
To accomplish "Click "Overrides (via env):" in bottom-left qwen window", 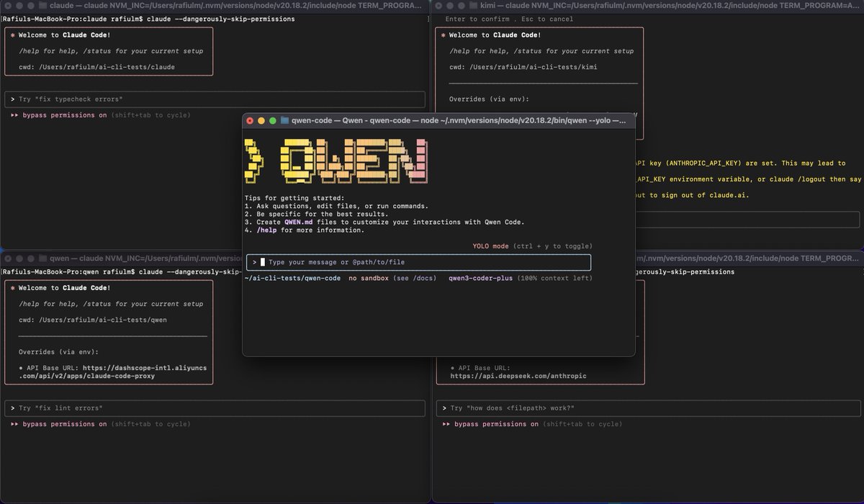I will pos(58,351).
